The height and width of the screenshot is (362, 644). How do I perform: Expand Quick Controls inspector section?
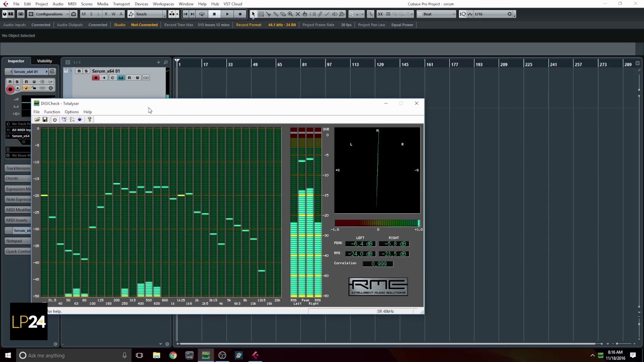click(18, 251)
